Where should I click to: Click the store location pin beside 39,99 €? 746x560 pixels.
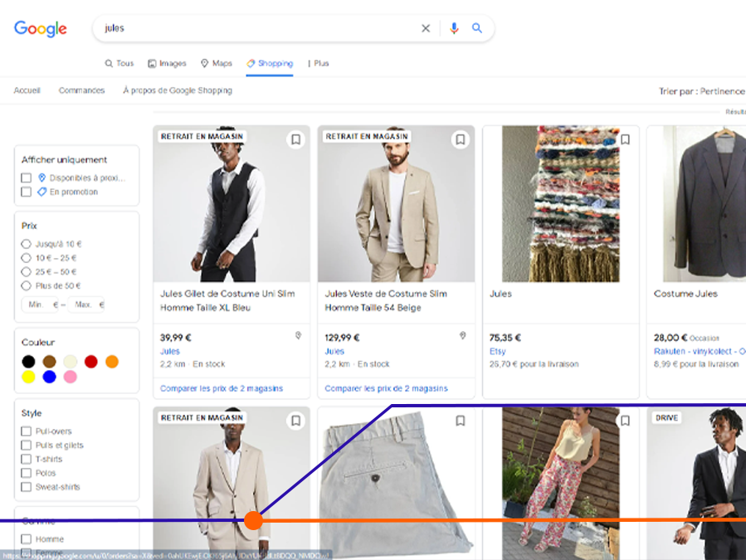click(298, 336)
